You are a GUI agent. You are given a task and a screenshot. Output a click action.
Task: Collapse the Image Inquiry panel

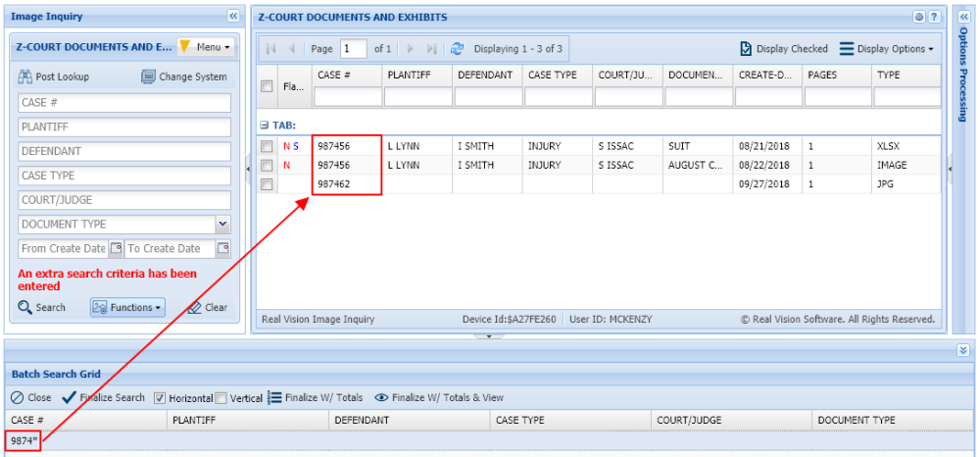click(x=233, y=17)
